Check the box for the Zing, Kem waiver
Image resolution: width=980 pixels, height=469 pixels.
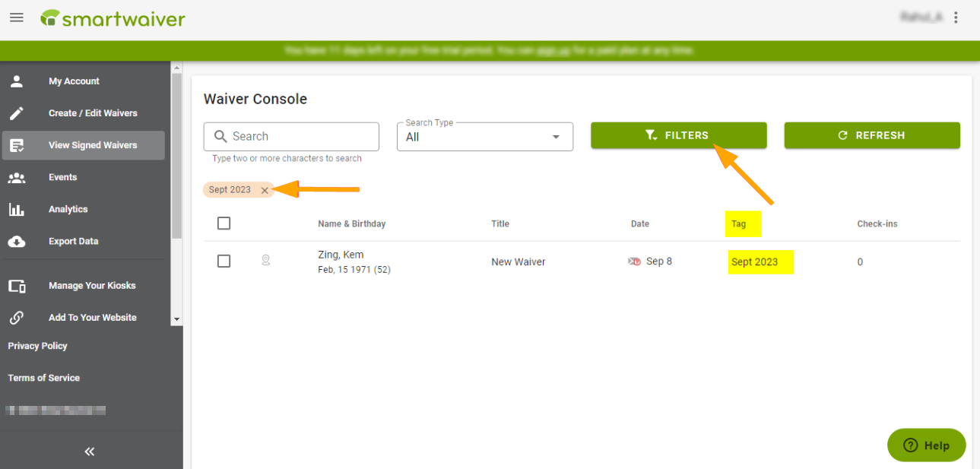coord(224,261)
